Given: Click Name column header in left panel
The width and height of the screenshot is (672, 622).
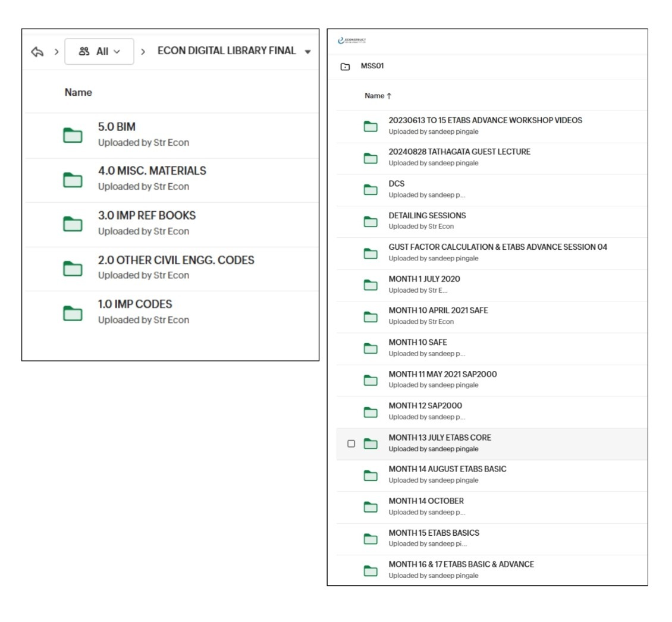Looking at the screenshot, I should (x=78, y=92).
